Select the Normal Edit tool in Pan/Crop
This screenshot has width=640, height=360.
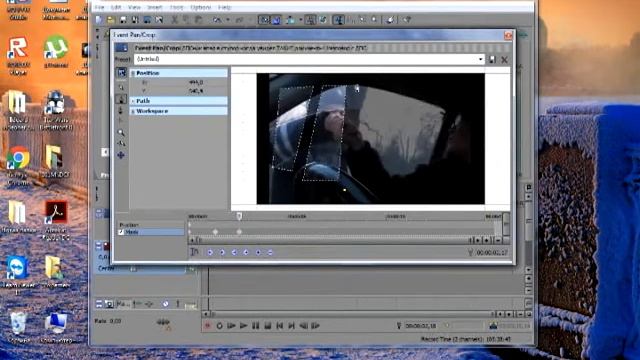click(x=121, y=87)
